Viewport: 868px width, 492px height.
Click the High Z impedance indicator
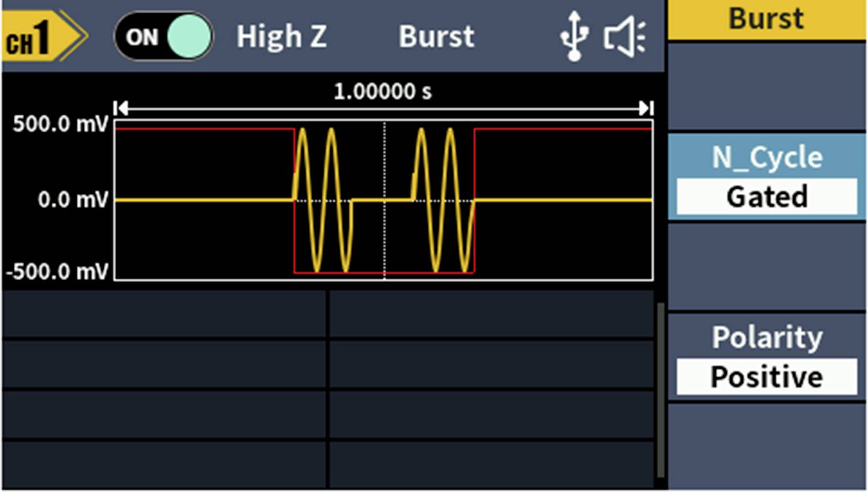pos(282,36)
